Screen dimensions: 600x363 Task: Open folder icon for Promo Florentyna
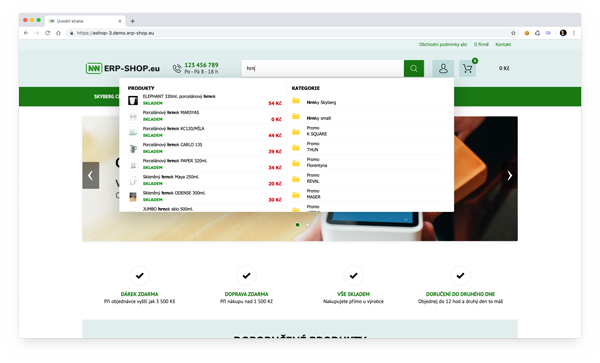[296, 163]
